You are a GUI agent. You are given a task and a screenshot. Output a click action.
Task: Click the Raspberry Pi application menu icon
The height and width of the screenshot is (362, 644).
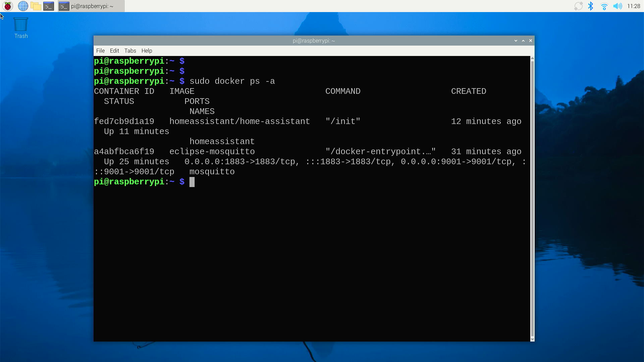[x=9, y=6]
